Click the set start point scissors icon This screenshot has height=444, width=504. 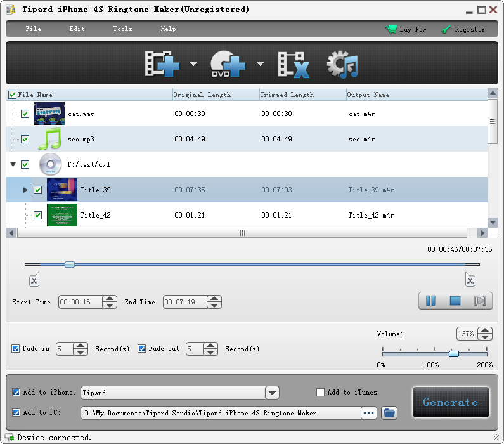coord(34,280)
